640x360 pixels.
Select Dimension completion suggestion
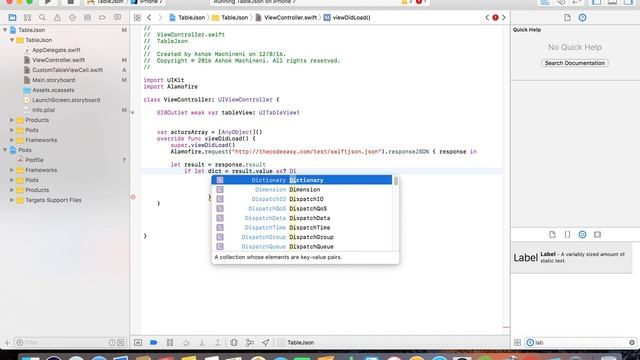point(302,189)
